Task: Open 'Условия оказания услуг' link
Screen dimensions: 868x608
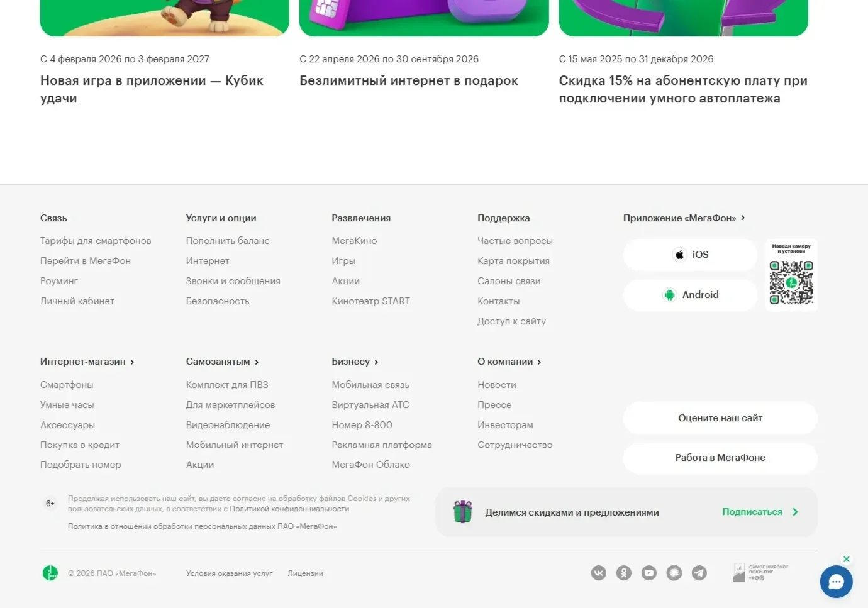Action: coord(229,573)
